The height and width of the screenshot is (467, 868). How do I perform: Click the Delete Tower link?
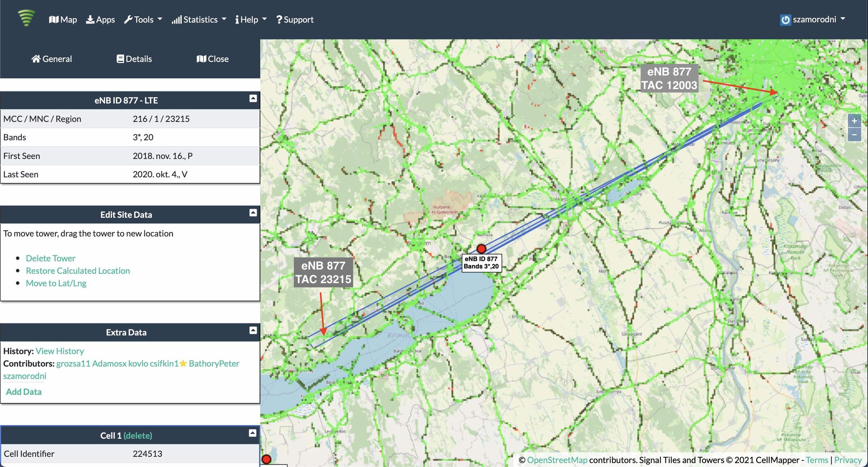[x=50, y=258]
